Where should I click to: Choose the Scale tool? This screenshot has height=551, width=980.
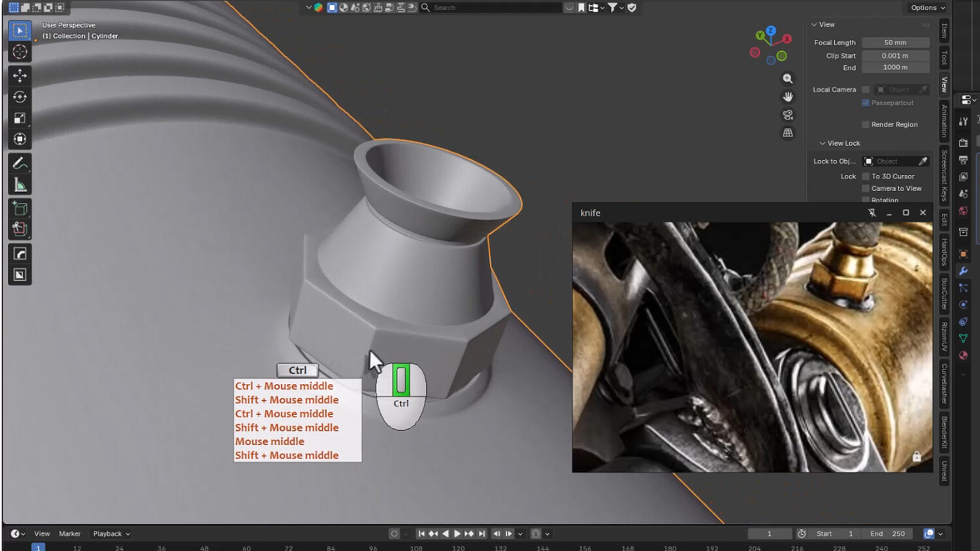[x=20, y=118]
